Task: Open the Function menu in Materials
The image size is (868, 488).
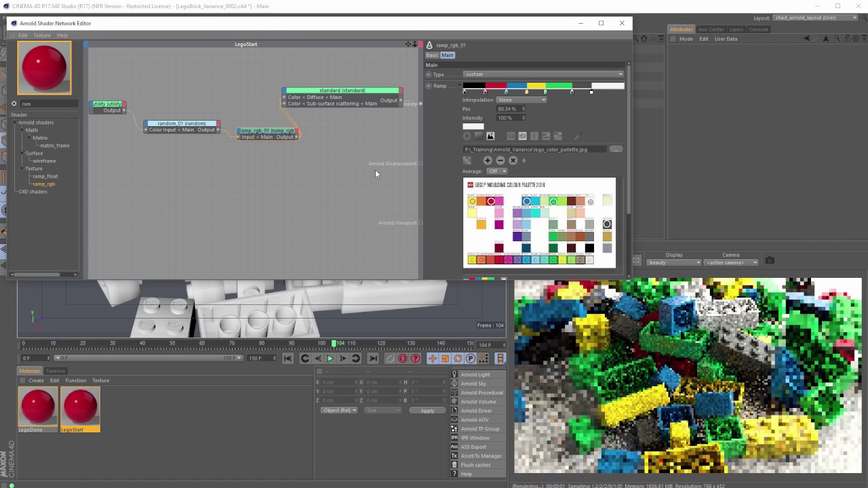Action: pos(76,380)
